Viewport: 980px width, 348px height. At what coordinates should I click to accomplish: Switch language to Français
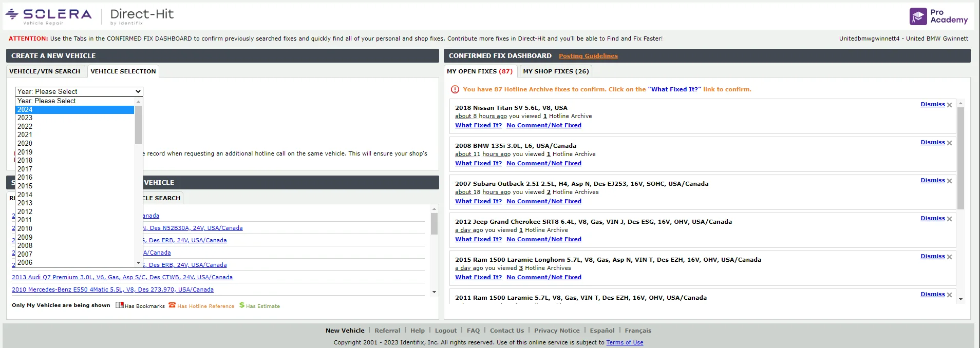click(638, 331)
